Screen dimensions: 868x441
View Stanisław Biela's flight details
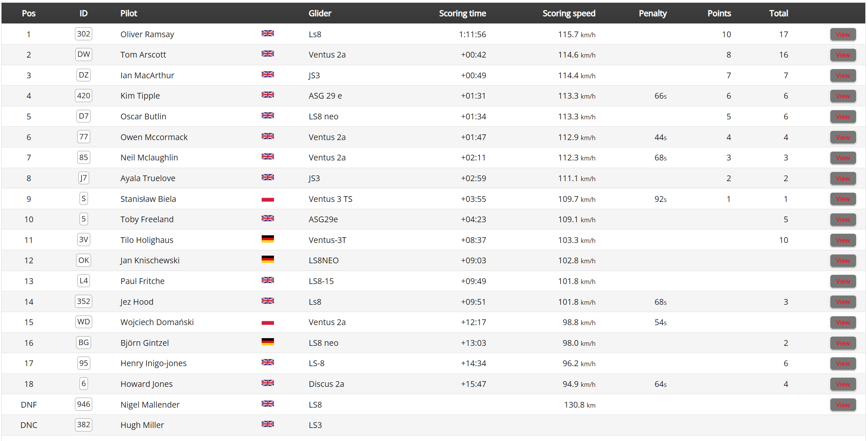coord(843,199)
